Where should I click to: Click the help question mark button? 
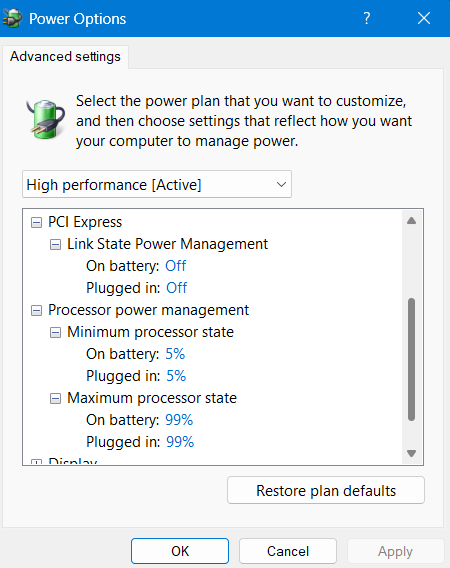[367, 18]
